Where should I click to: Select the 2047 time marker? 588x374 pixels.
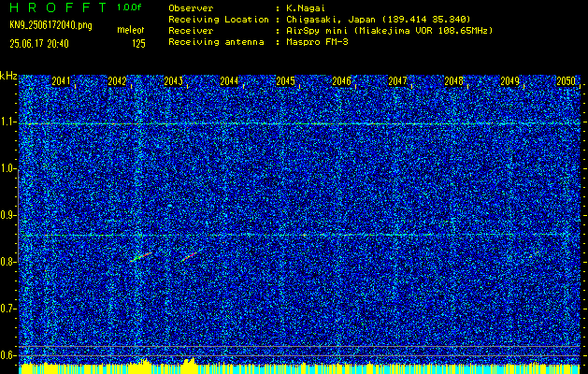tap(397, 81)
